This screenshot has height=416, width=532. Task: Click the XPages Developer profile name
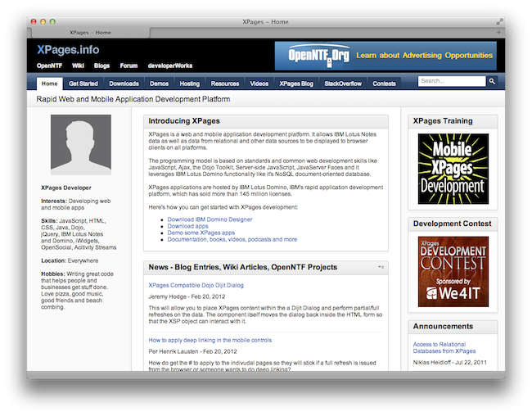66,188
